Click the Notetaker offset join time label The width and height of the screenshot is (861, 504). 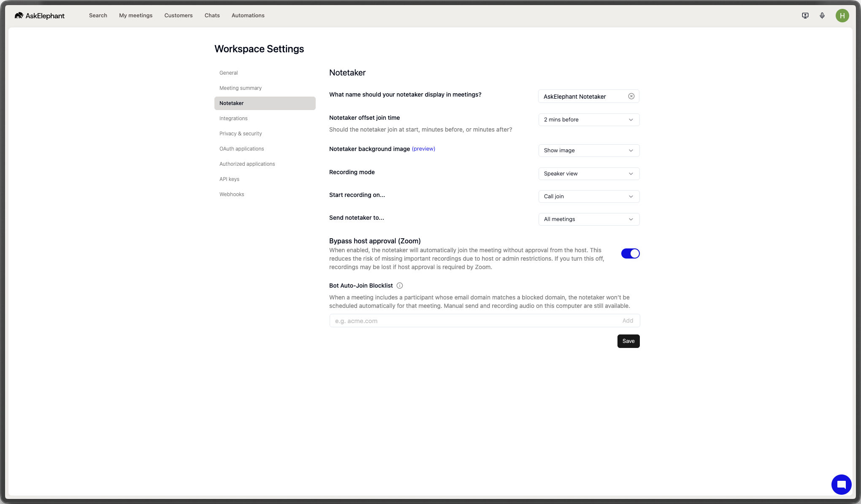(364, 118)
